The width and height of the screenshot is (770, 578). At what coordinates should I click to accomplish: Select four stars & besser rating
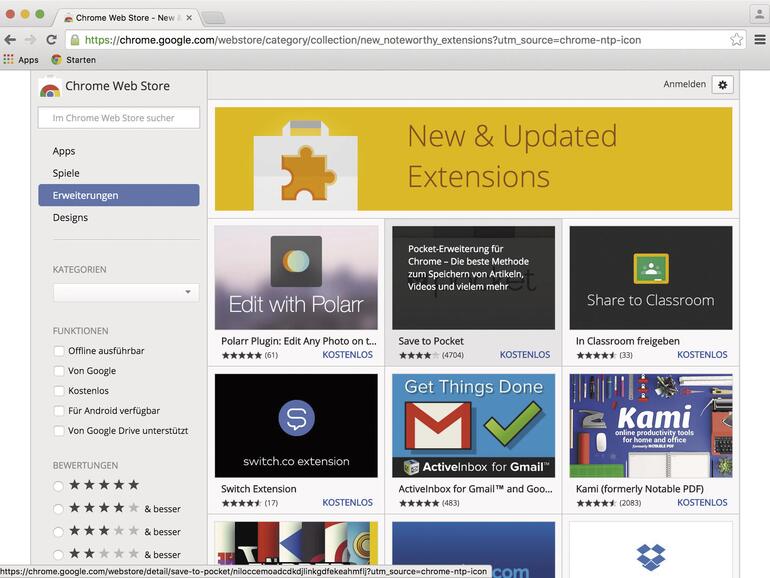pos(58,509)
